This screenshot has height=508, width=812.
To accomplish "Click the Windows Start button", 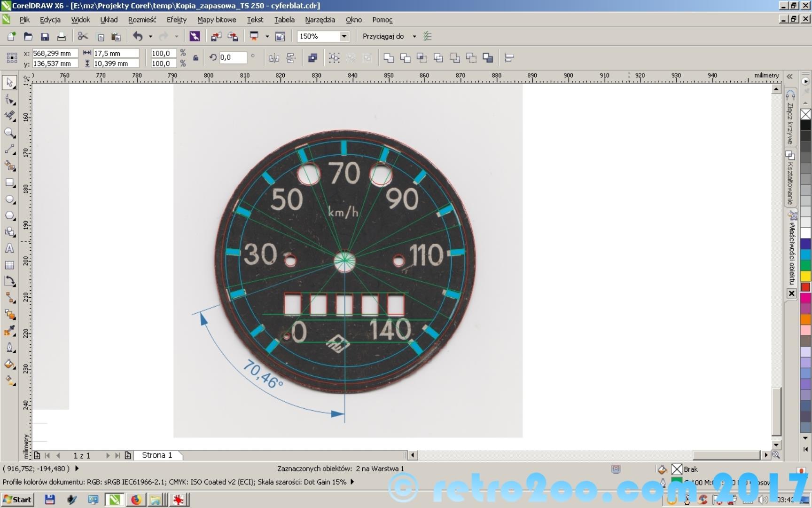I will [x=17, y=500].
